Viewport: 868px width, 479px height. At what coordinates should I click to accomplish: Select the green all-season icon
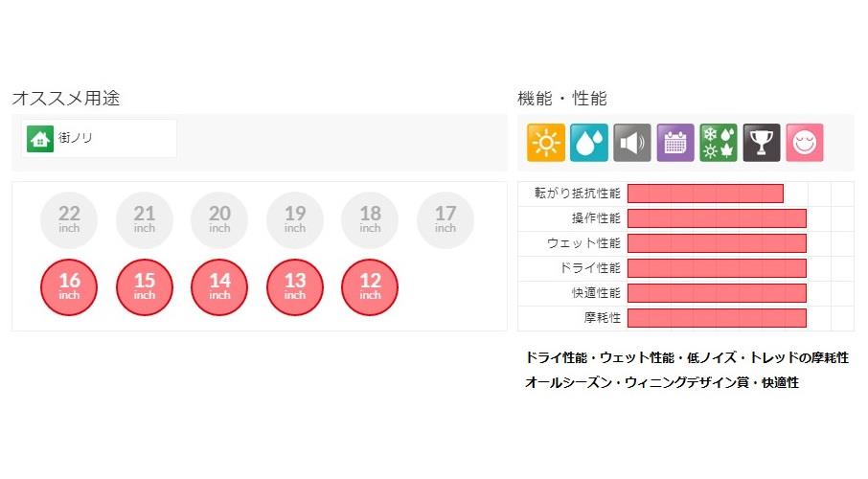pyautogui.click(x=719, y=143)
